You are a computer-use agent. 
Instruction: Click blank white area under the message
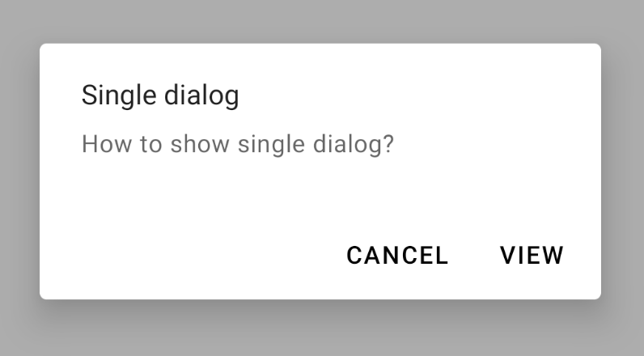click(x=320, y=193)
